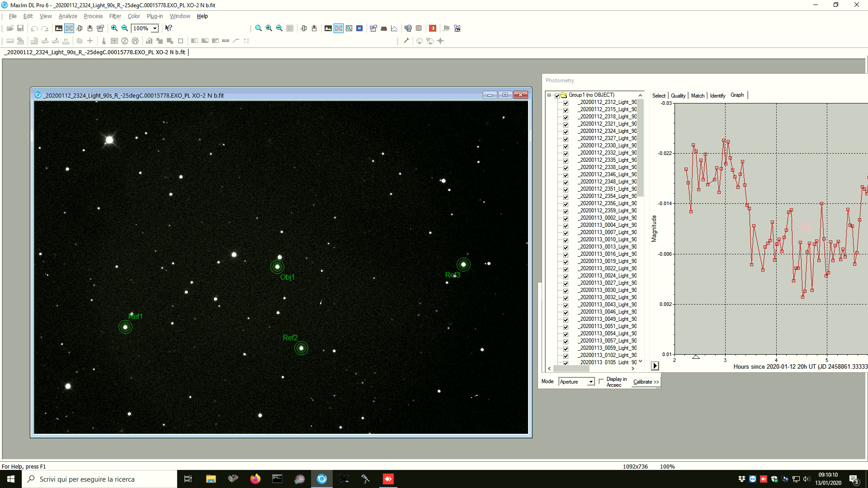Open the Screen Stretch histogram window icon
The image size is (868, 488).
[58, 28]
